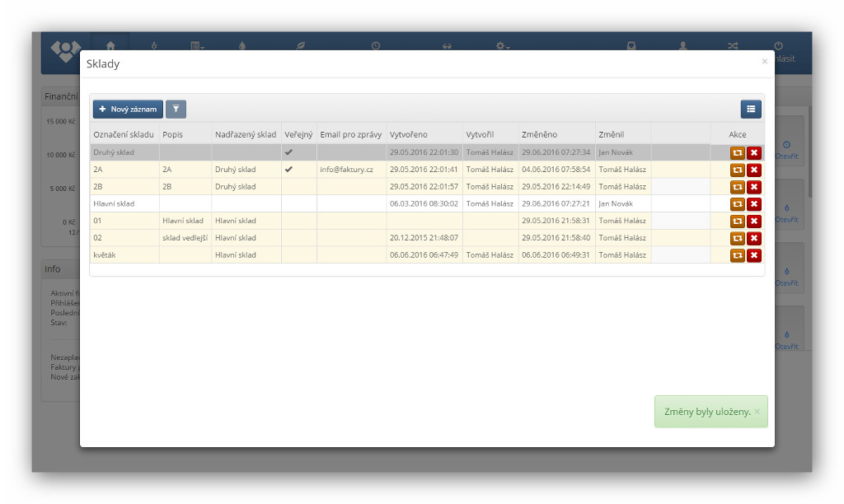Sort by the Vytvořeno column header
Image resolution: width=844 pixels, height=504 pixels.
[414, 134]
